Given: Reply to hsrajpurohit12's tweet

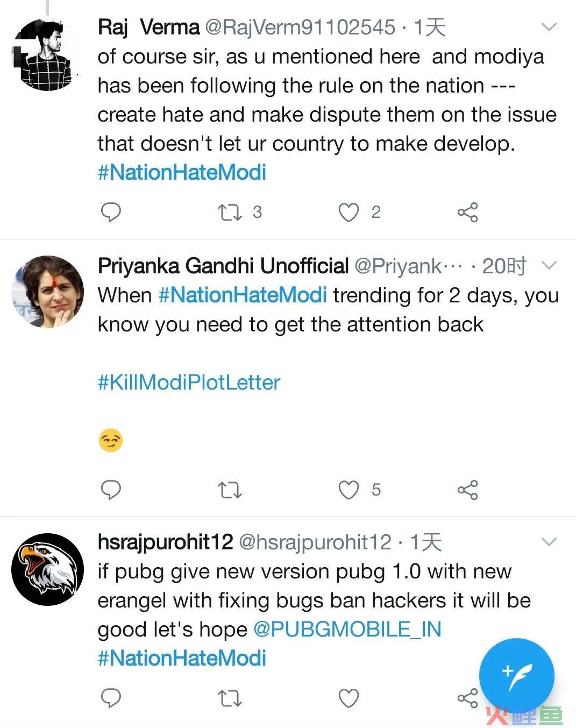Looking at the screenshot, I should (x=111, y=698).
